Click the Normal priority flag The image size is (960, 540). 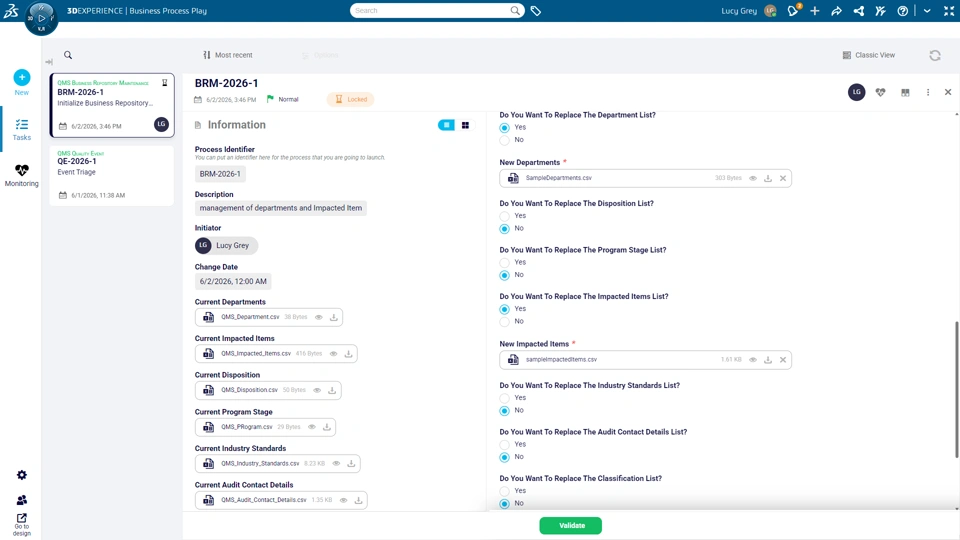282,99
